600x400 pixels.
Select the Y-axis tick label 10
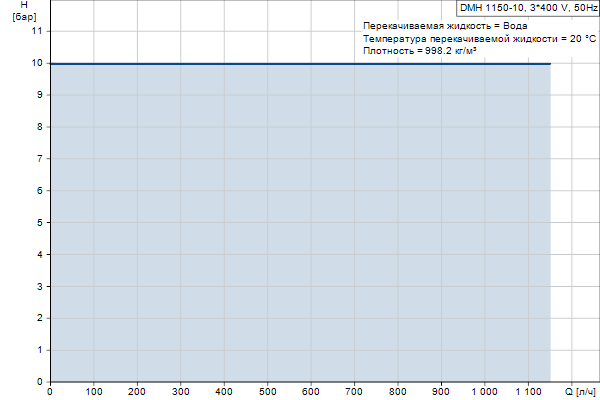38,63
